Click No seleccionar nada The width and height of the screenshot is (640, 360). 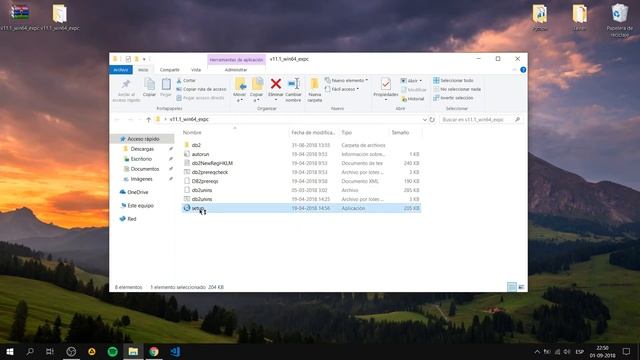pyautogui.click(x=457, y=89)
